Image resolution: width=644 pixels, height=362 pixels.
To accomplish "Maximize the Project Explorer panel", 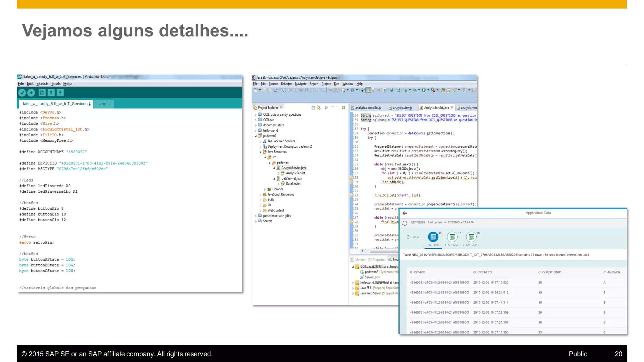I will (343, 107).
